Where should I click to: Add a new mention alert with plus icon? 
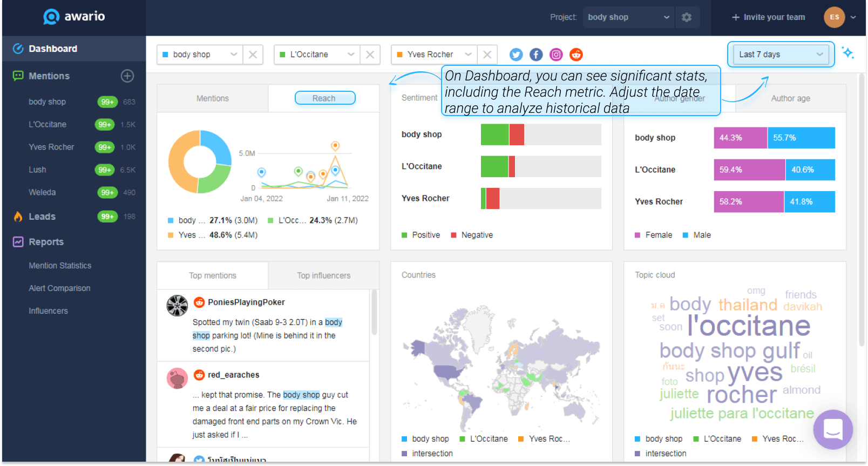click(127, 76)
